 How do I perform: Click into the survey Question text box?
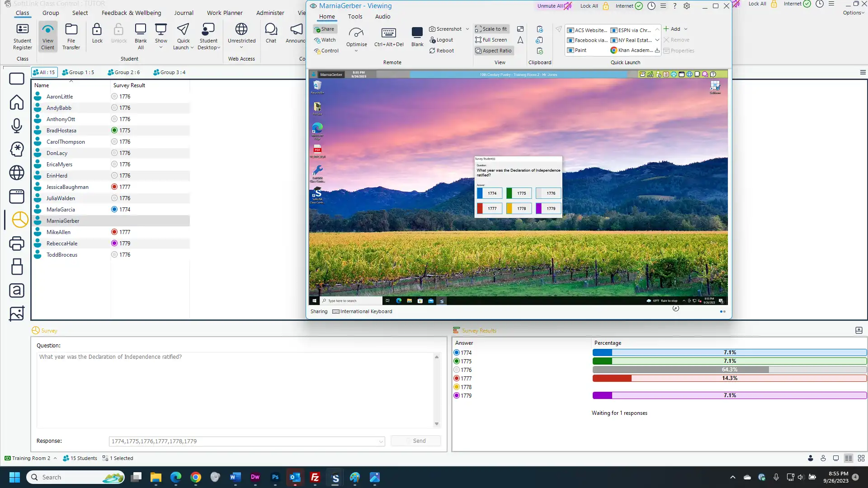[235, 390]
